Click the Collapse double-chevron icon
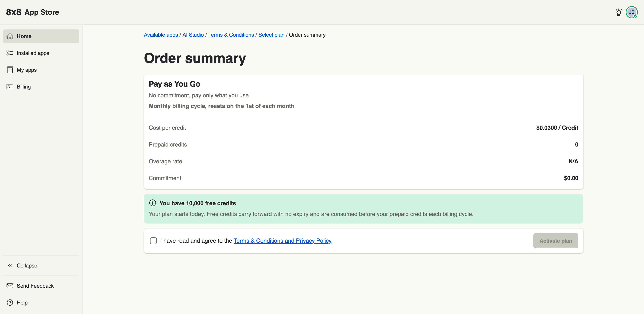Screen dimensions: 644x314 pos(10,266)
